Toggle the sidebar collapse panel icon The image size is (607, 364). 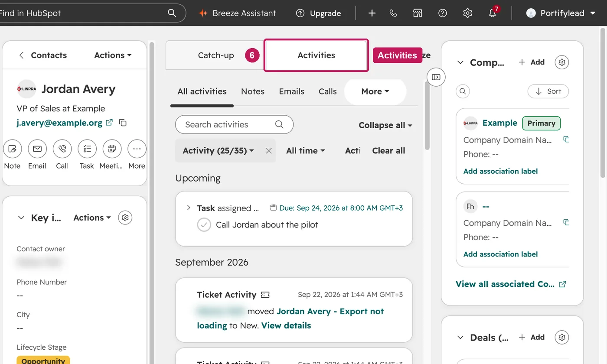[436, 77]
